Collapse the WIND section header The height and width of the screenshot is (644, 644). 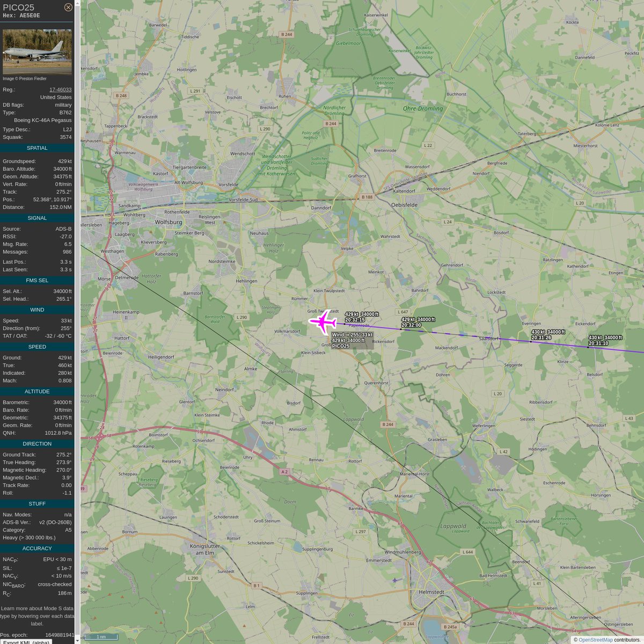[x=36, y=310]
